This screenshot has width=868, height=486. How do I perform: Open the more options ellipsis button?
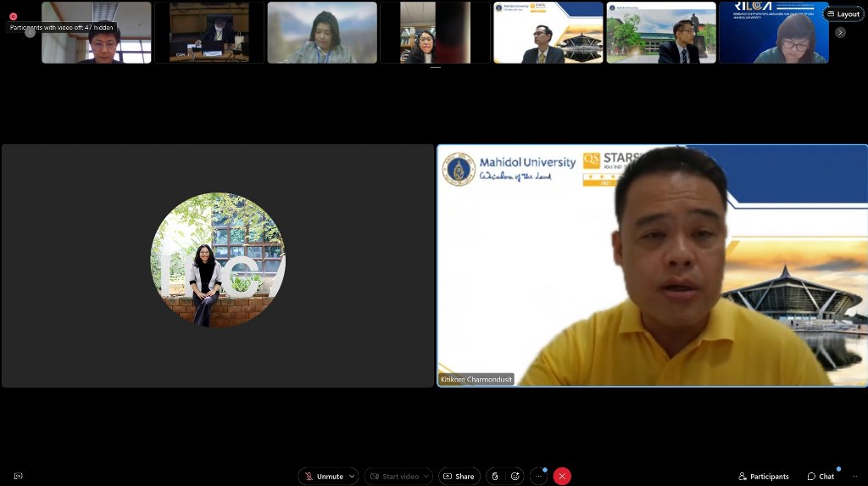538,477
